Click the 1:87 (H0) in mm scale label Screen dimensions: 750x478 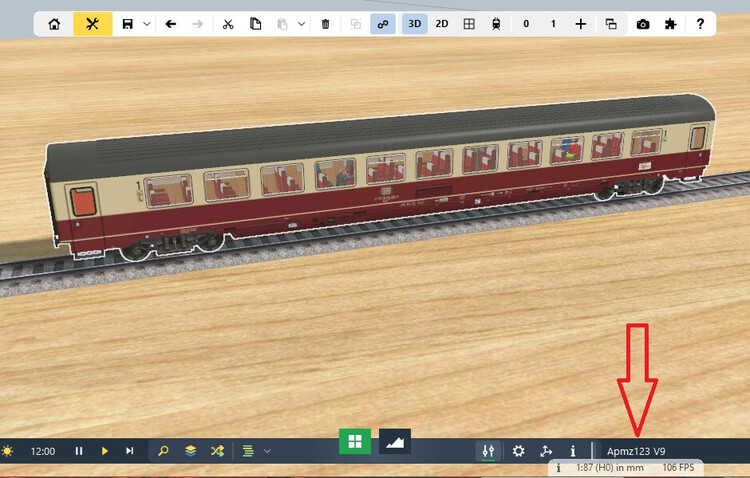pyautogui.click(x=609, y=467)
